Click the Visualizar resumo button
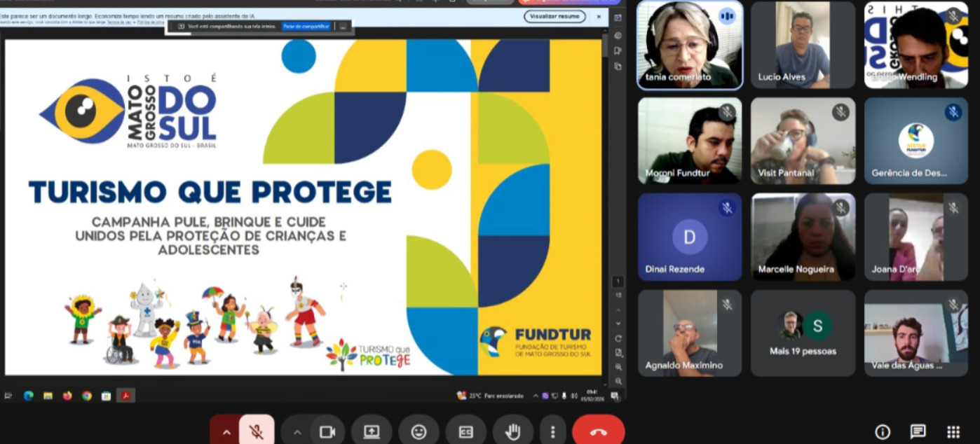Screen dimensions: 980x444 [x=554, y=16]
